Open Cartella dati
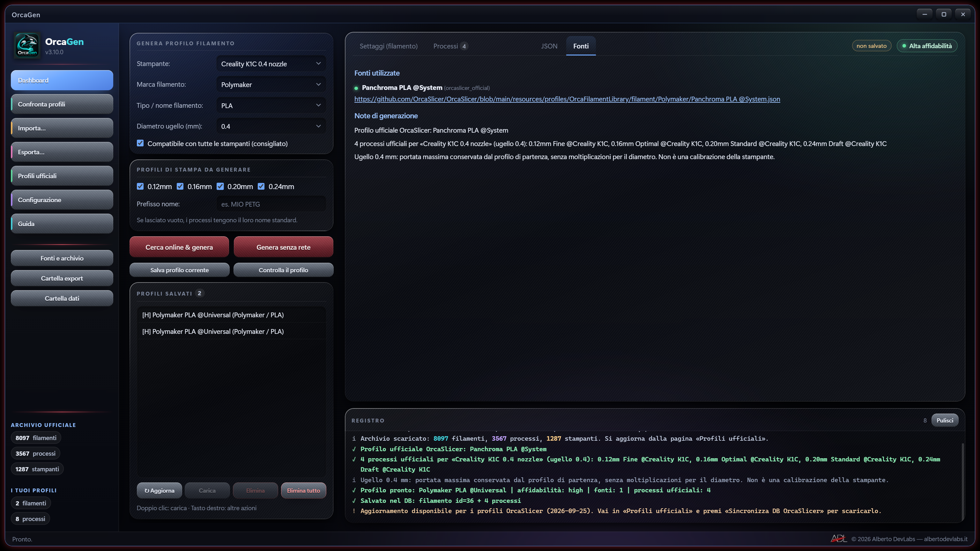 62,298
